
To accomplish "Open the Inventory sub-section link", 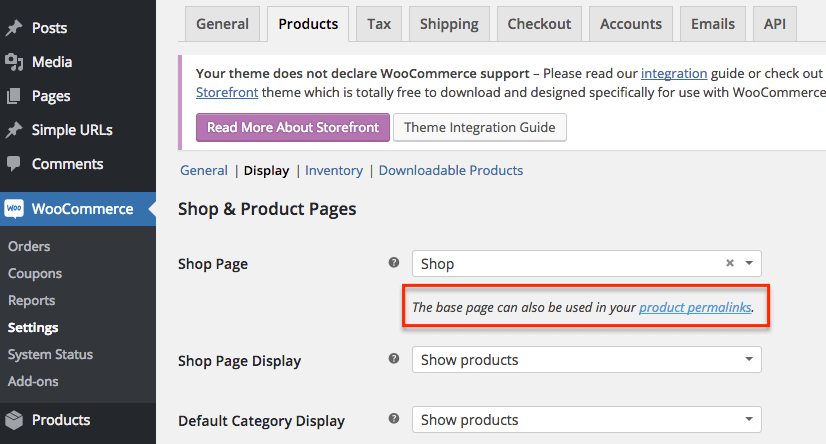I will tap(334, 170).
